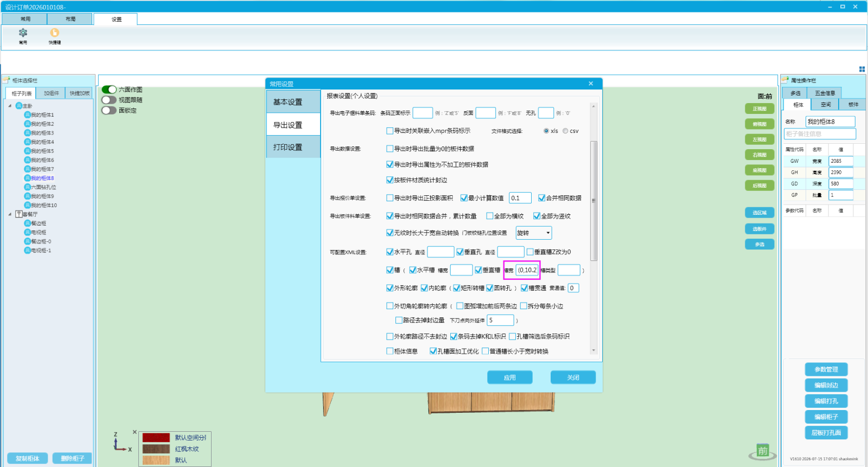The width and height of the screenshot is (868, 467).
Task: Uncheck 合并相同数据 checkbox
Action: coord(541,198)
